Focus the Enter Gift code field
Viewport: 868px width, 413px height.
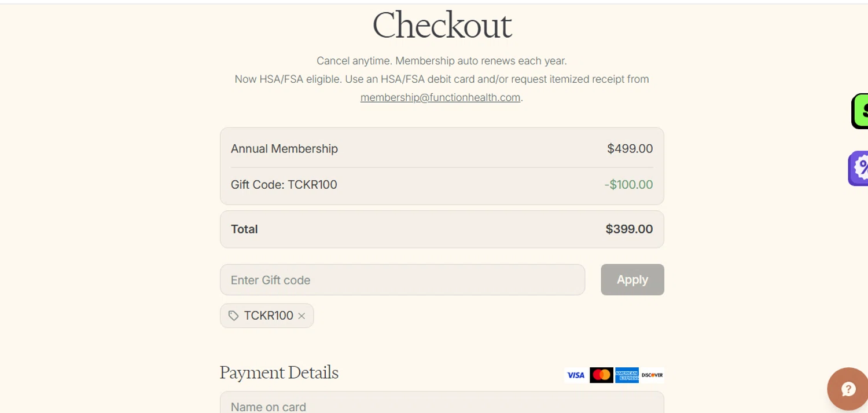(x=402, y=280)
